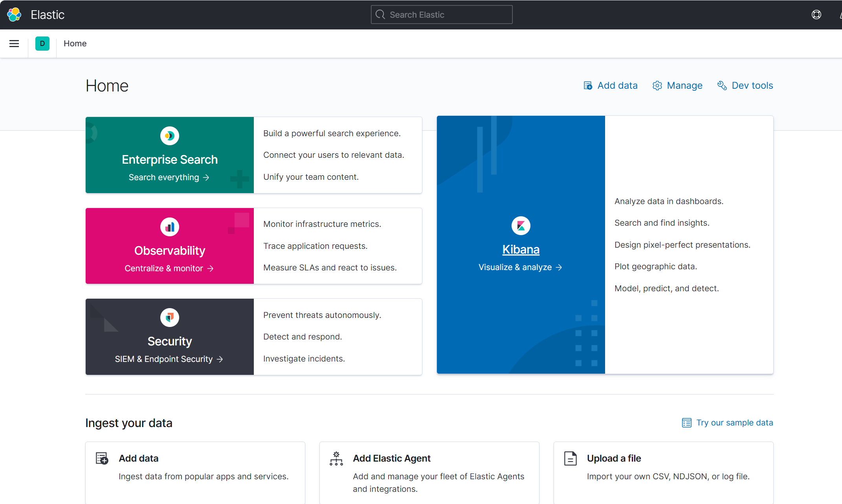The height and width of the screenshot is (504, 842).
Task: Open the Add data header link
Action: pos(617,86)
